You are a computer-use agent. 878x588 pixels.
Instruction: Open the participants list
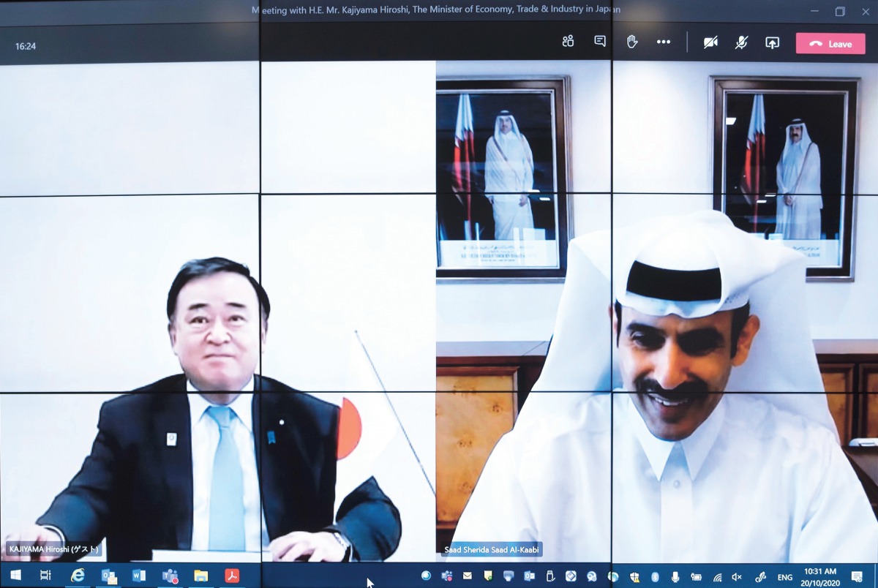[568, 42]
